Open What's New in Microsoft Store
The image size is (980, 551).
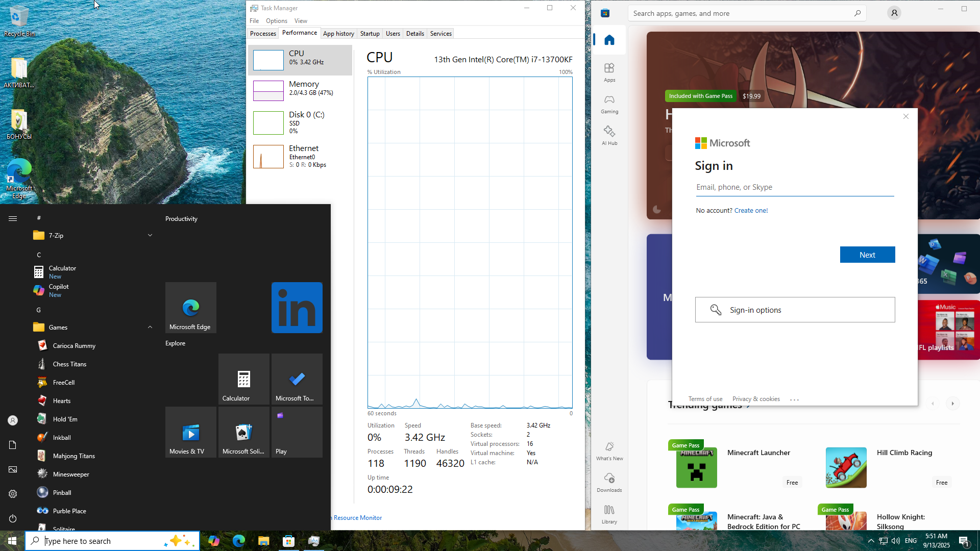tap(609, 451)
